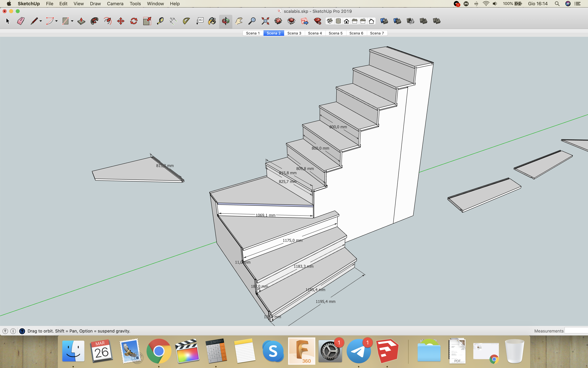This screenshot has height=368, width=588.
Task: Open the Draw menu
Action: tap(95, 4)
